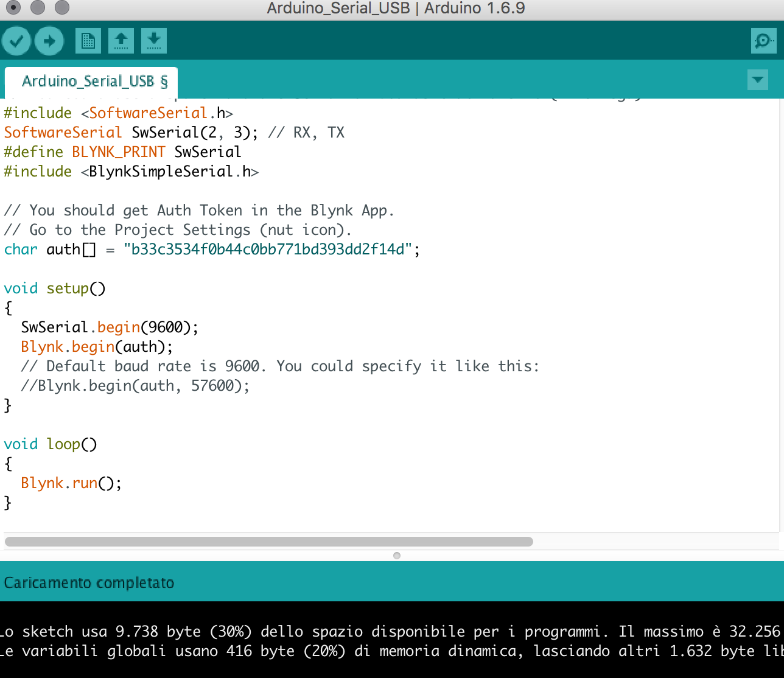Click the horizontal scrollbar of the editor
784x678 pixels.
[269, 542]
